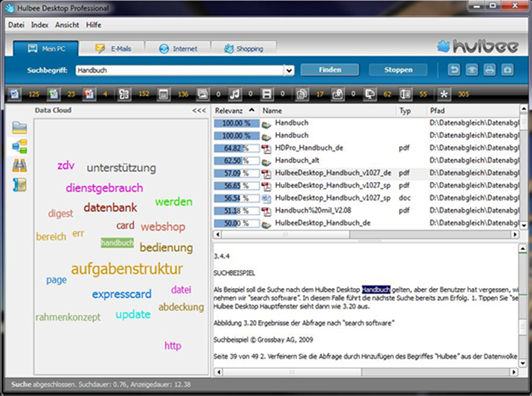Viewport: 532px width, 396px height.
Task: Click the binoculars search icon
Action: (x=19, y=165)
